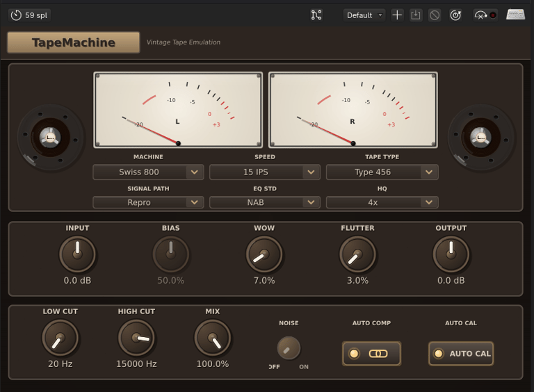This screenshot has height=392, width=534.
Task: Click the Bias value 50.0%
Action: click(x=170, y=280)
